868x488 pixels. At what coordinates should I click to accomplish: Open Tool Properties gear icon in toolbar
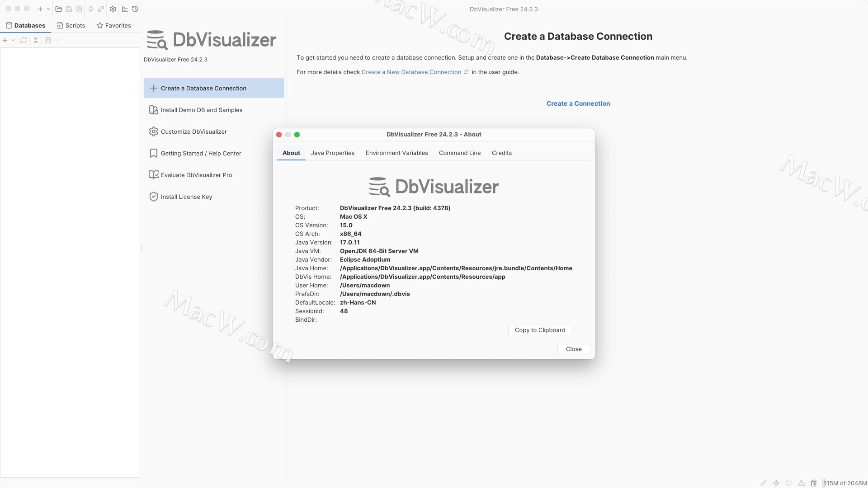click(113, 9)
